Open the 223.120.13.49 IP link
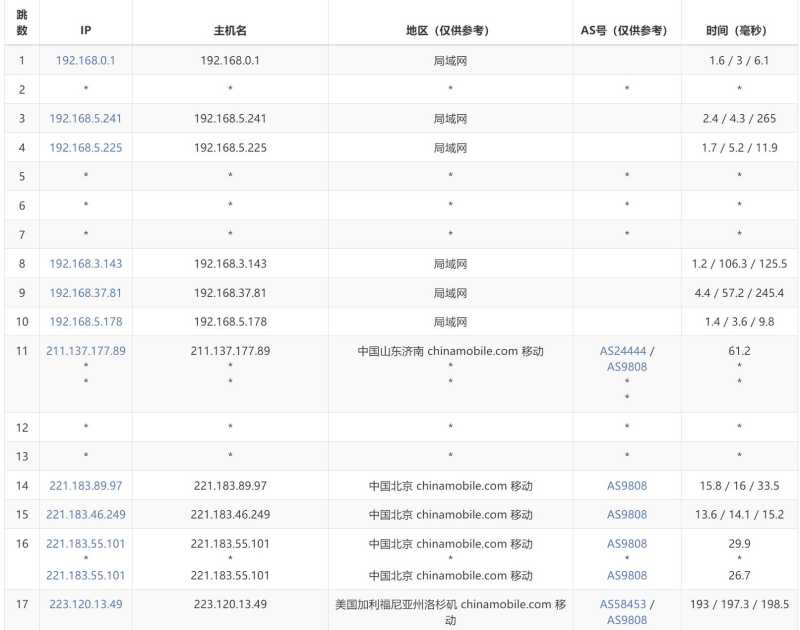This screenshot has height=630, width=800. pos(85,604)
